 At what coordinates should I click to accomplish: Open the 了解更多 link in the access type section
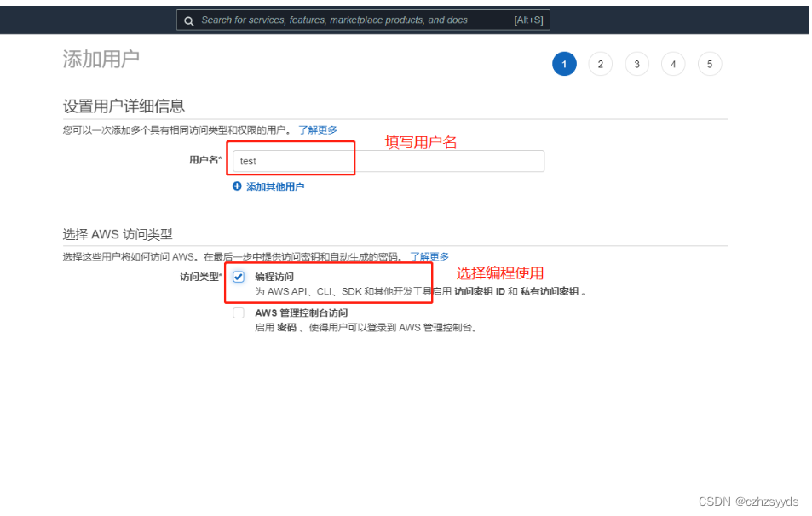pyautogui.click(x=429, y=255)
